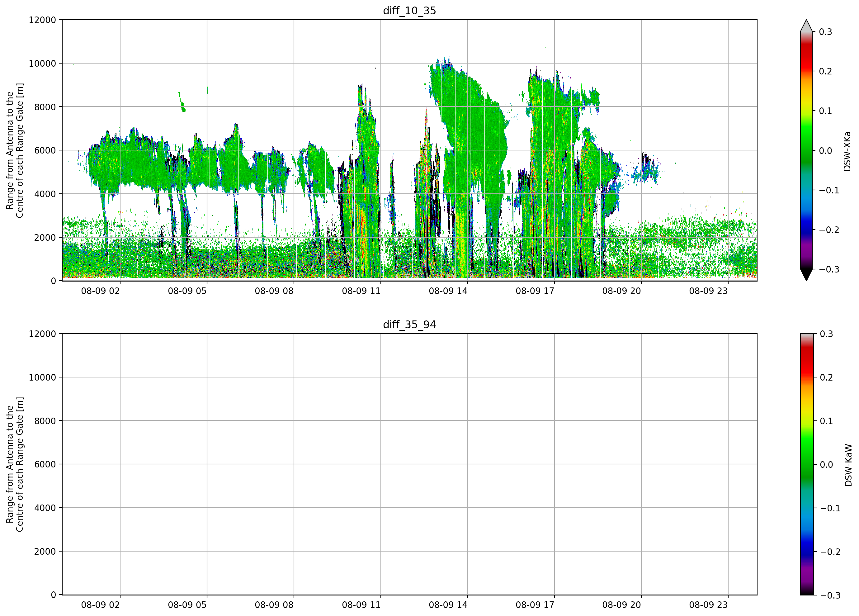Click the 0.2 tick on upper colorbar

tap(825, 72)
